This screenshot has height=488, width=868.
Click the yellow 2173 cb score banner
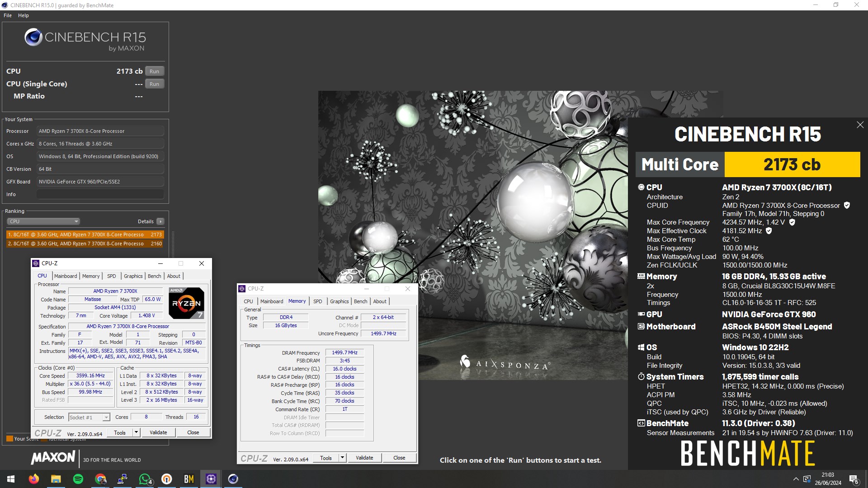coord(792,164)
